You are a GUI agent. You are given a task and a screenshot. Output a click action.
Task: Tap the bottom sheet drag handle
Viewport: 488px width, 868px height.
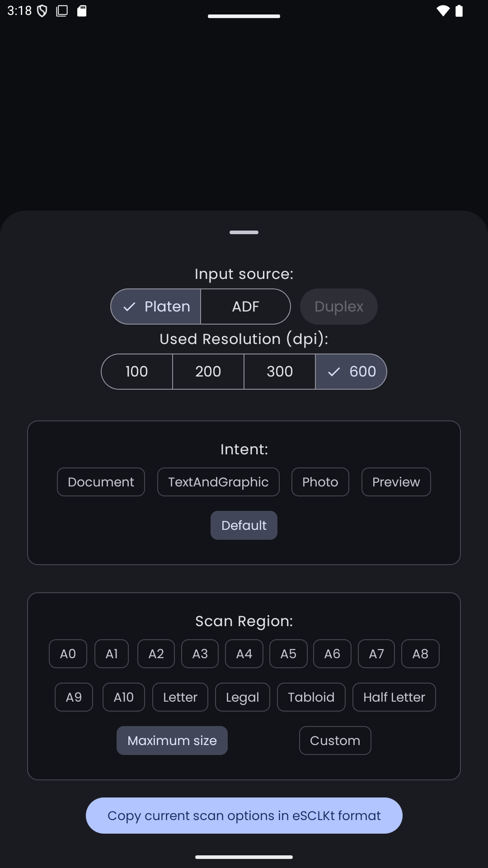244,232
